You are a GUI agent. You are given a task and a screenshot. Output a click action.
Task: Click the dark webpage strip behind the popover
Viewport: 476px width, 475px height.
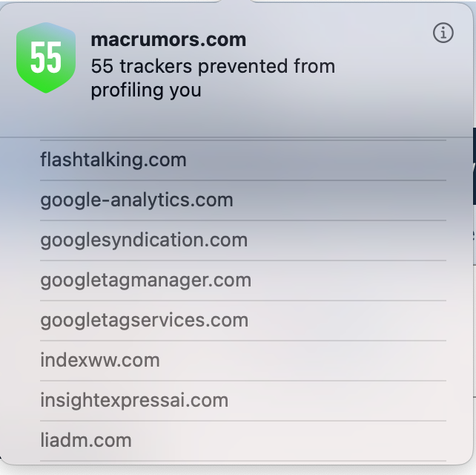pos(475,166)
